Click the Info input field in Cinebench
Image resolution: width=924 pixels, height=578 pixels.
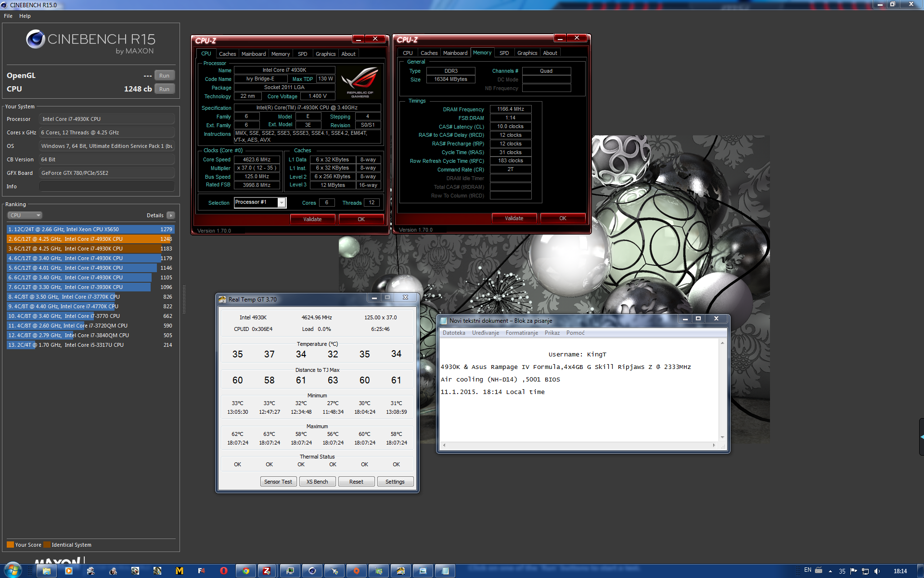106,186
